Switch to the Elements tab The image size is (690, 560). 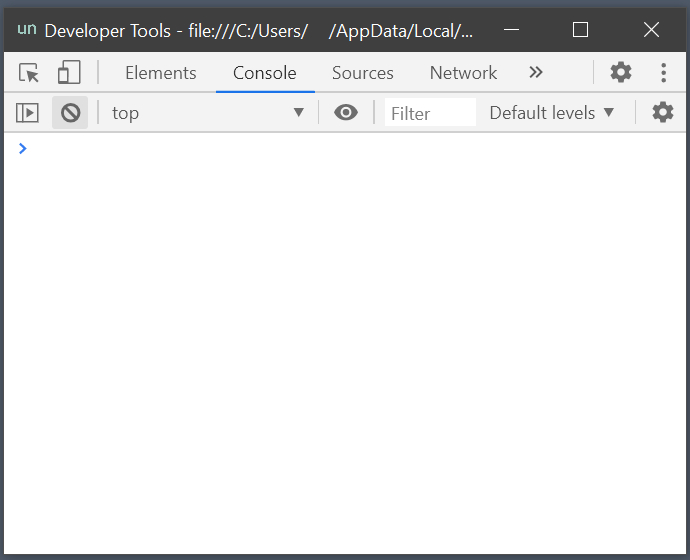click(160, 73)
